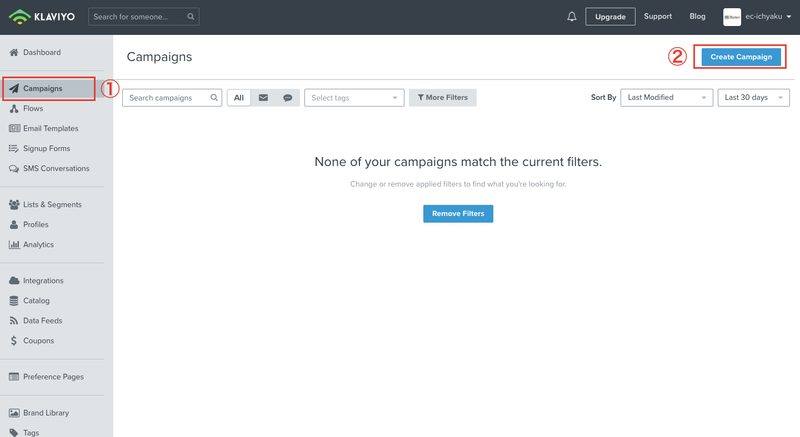Image resolution: width=800 pixels, height=437 pixels.
Task: Open SMS Conversations page
Action: (x=56, y=168)
